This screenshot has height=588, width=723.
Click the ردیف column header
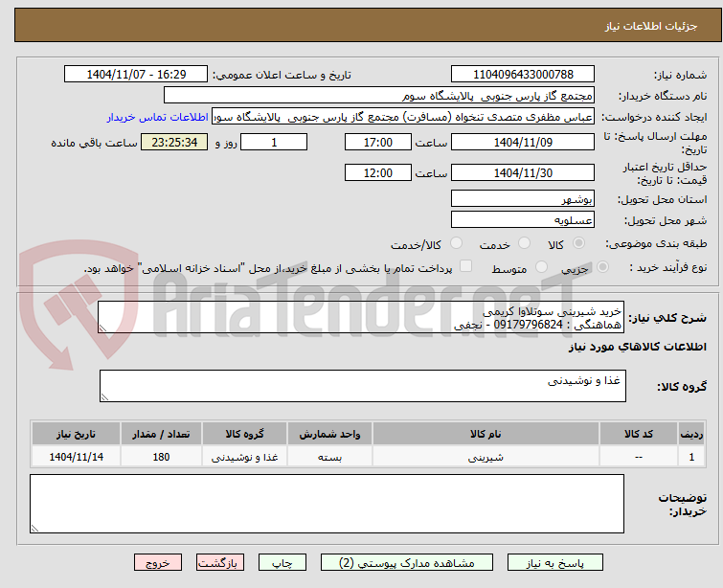[691, 434]
